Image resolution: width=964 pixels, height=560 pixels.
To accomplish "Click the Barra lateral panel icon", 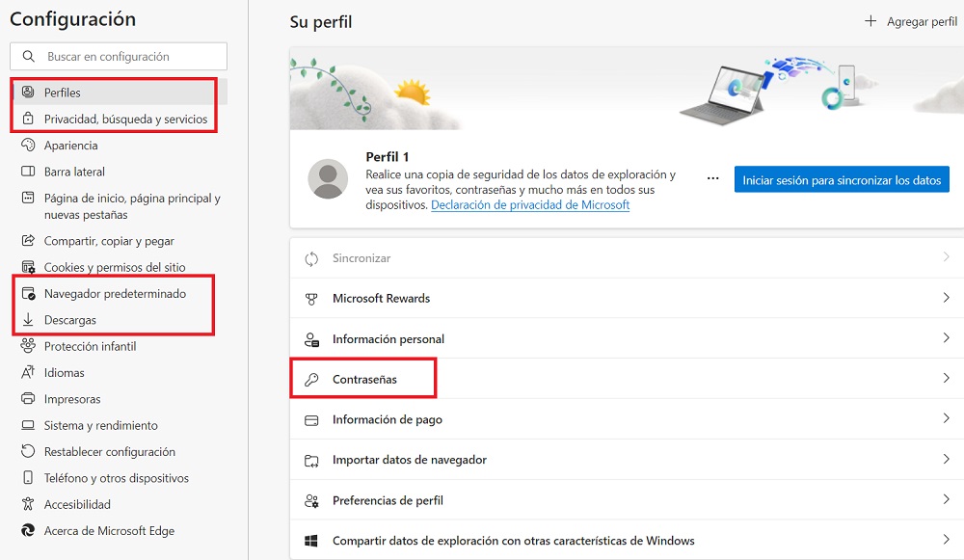I will pos(28,172).
